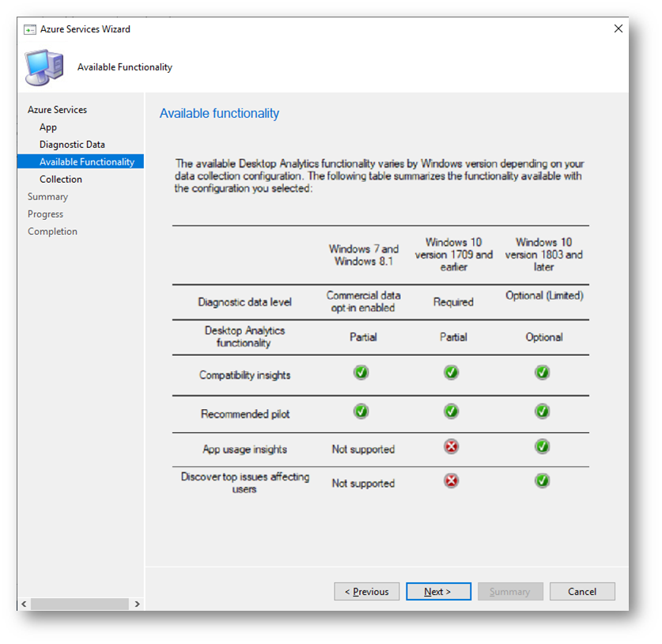The height and width of the screenshot is (644, 662).
Task: Go to the App wizard step
Action: coord(48,127)
